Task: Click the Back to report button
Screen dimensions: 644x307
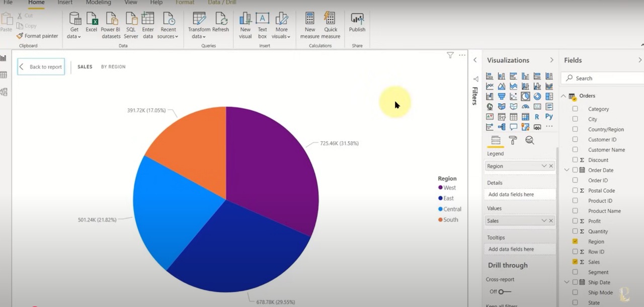Action: point(41,67)
